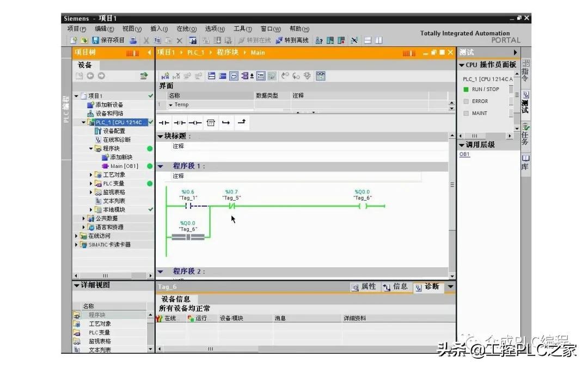Image resolution: width=588 pixels, height=368 pixels.
Task: Click 转到离线 button
Action: coord(292,40)
